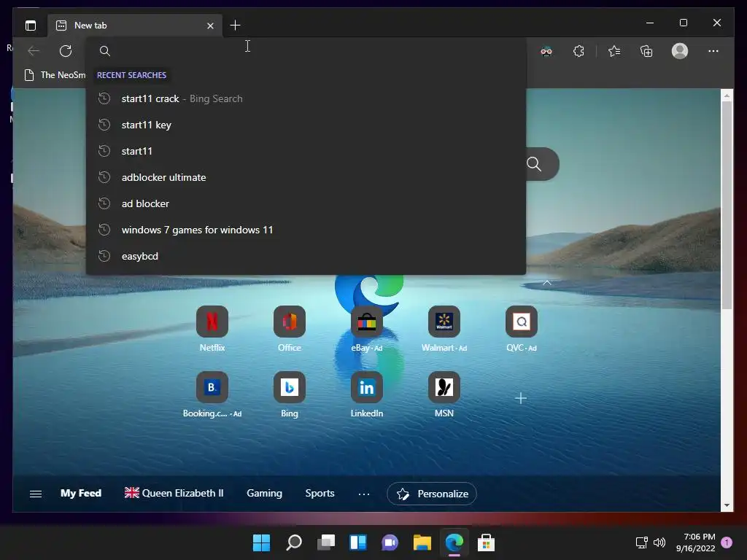This screenshot has height=560, width=747.
Task: Select recent search start11 key
Action: coord(306,125)
